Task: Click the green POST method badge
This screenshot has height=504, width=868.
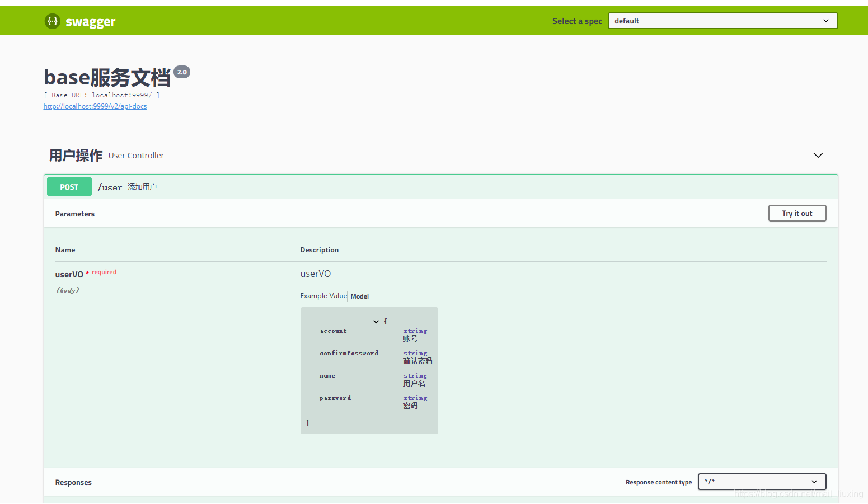Action: (x=69, y=187)
